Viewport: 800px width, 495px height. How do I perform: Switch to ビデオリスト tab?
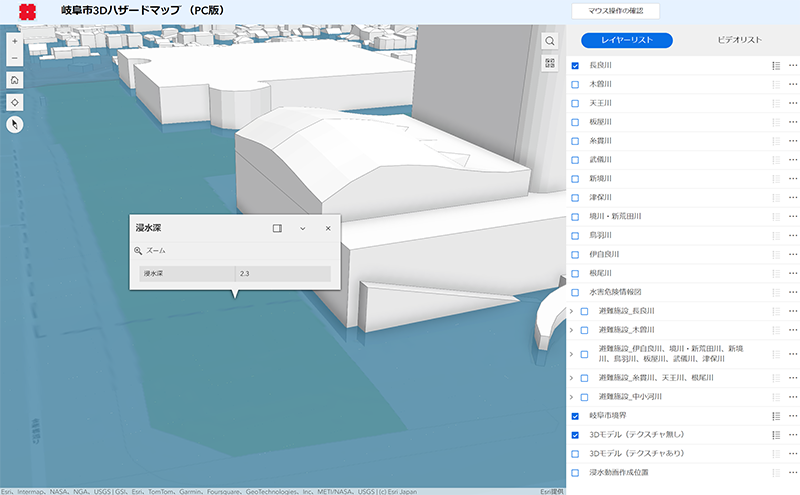(739, 40)
